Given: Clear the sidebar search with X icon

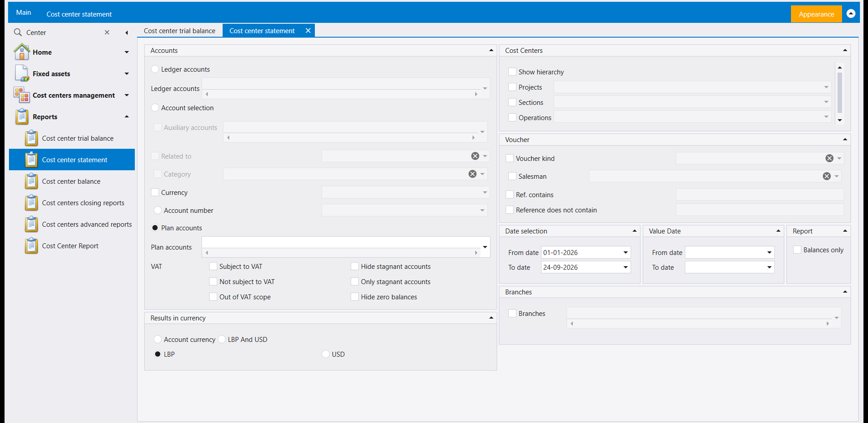Looking at the screenshot, I should click(x=107, y=32).
